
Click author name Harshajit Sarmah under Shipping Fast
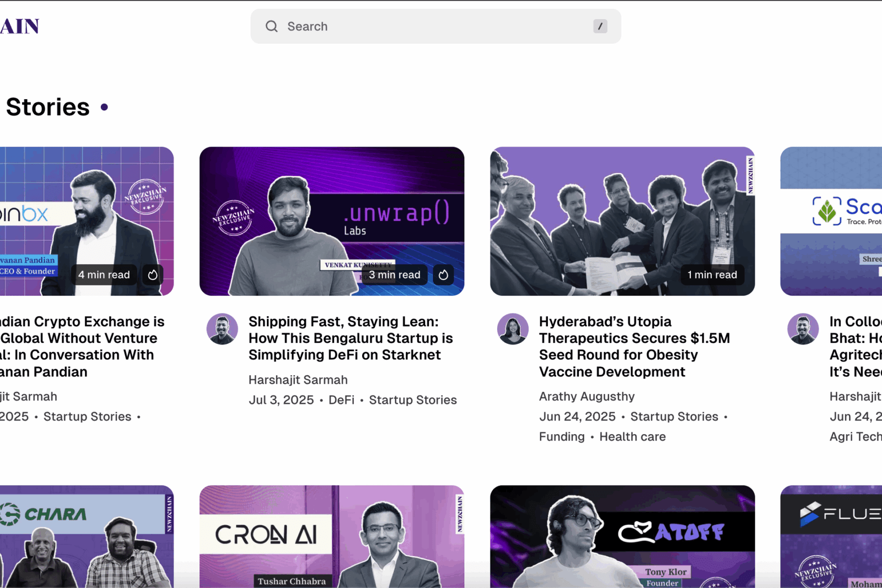coord(298,380)
